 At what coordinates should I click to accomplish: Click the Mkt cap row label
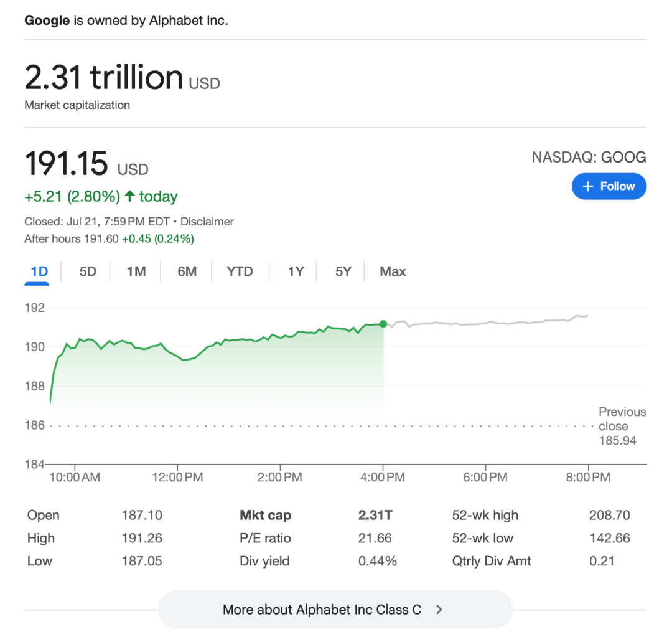tap(265, 515)
